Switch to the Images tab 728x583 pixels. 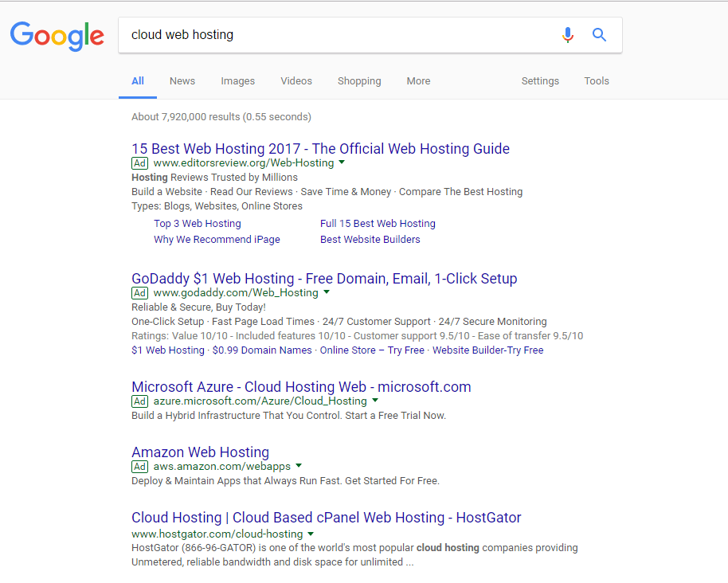click(238, 81)
